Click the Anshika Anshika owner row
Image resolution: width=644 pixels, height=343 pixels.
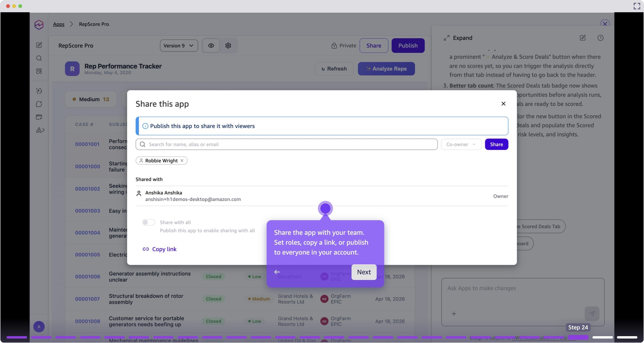pyautogui.click(x=322, y=196)
